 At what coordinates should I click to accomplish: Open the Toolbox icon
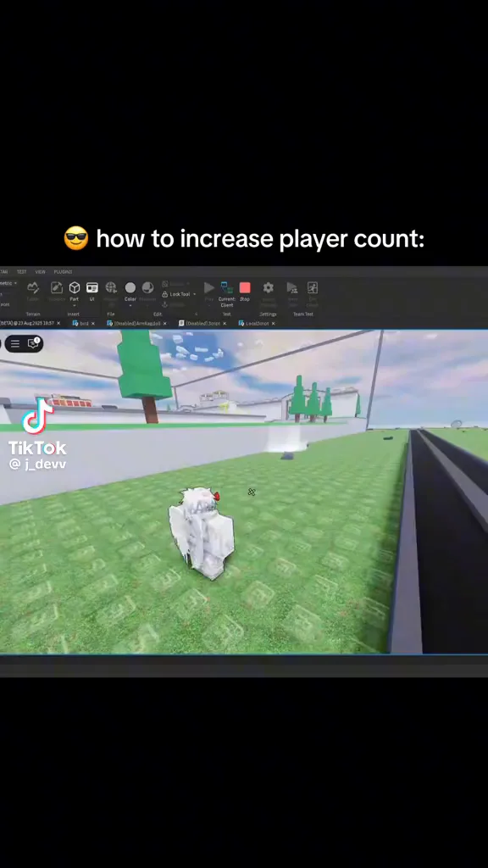[57, 287]
